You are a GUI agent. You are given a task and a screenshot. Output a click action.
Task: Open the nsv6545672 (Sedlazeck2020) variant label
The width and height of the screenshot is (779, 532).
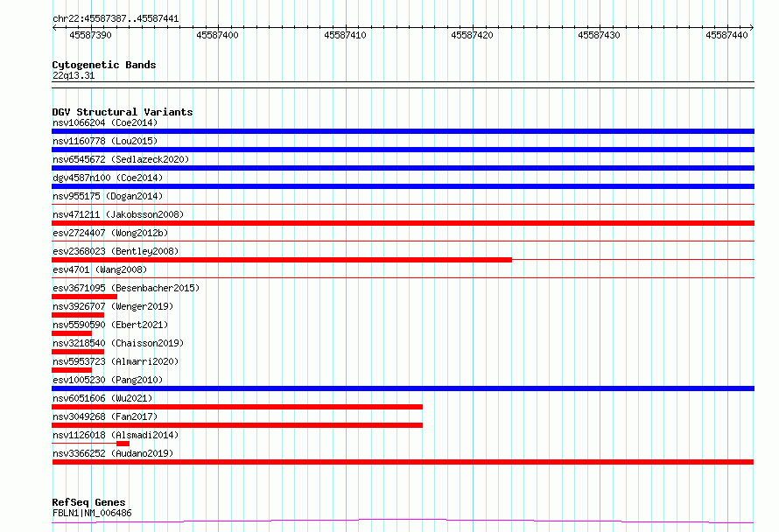(x=121, y=159)
